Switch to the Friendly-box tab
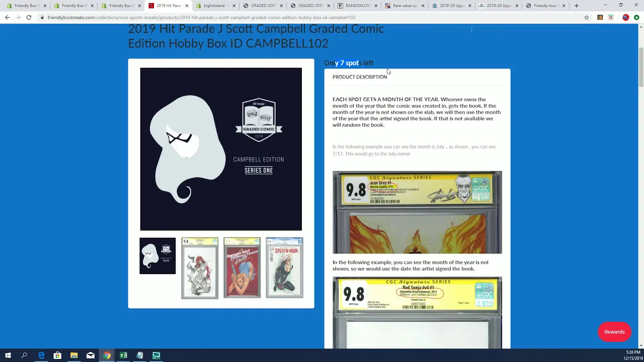The height and width of the screenshot is (362, 644). [x=546, y=6]
